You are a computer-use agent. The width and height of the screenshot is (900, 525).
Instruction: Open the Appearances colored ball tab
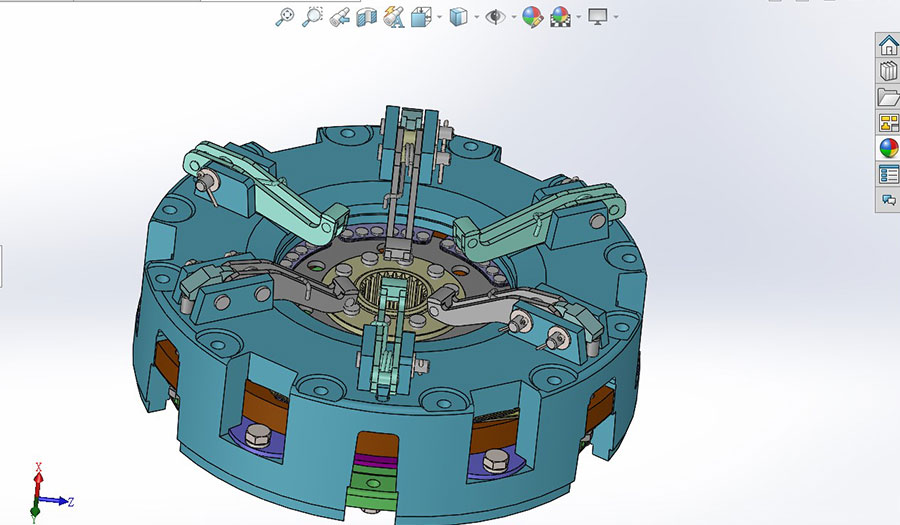889,148
